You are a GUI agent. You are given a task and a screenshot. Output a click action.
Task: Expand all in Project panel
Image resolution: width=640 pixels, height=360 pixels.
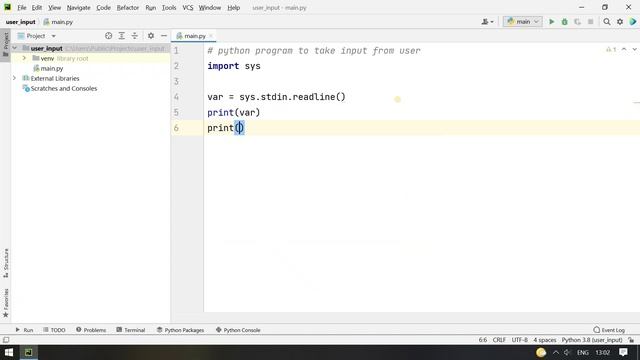122,36
